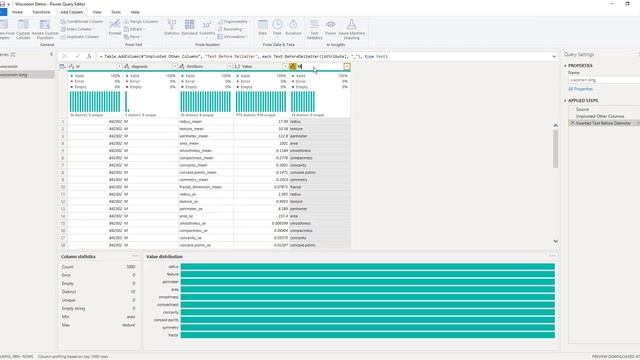Image resolution: width=640 pixels, height=360 pixels.
Task: Collapse the APPLIED STEPS section
Action: (565, 100)
